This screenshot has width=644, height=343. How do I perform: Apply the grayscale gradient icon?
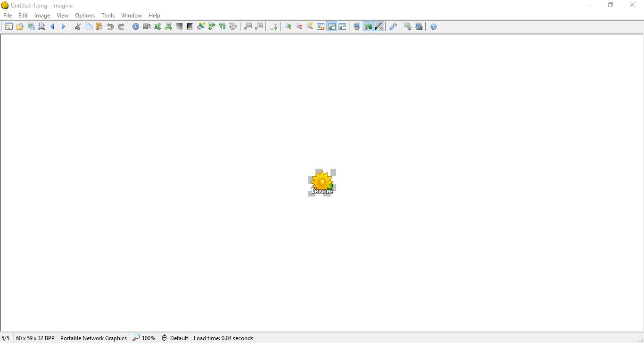(x=179, y=27)
